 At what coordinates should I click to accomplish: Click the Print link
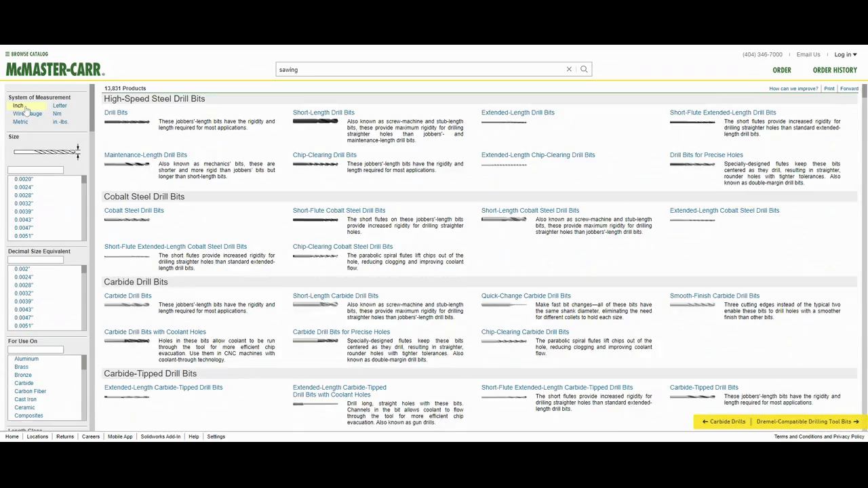pos(829,89)
